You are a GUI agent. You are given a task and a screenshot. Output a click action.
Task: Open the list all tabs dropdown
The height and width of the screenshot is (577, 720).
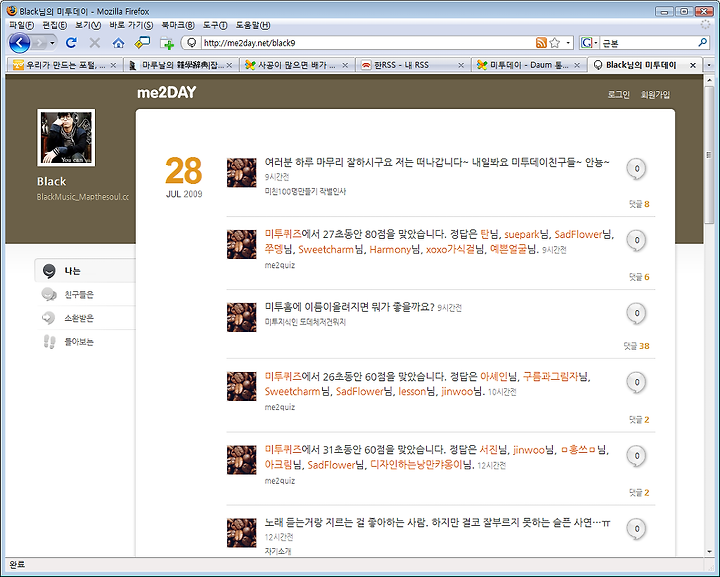[709, 65]
